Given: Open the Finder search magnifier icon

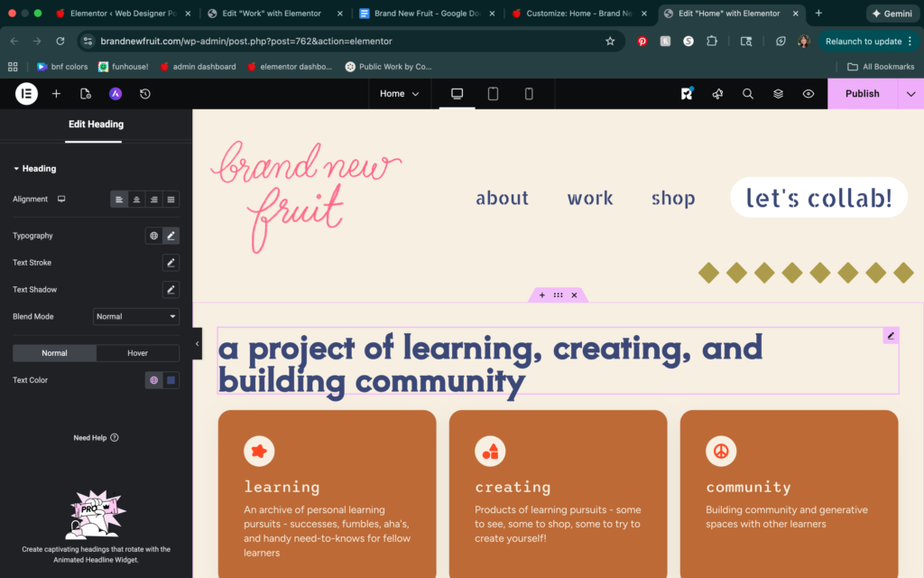Looking at the screenshot, I should [x=748, y=94].
